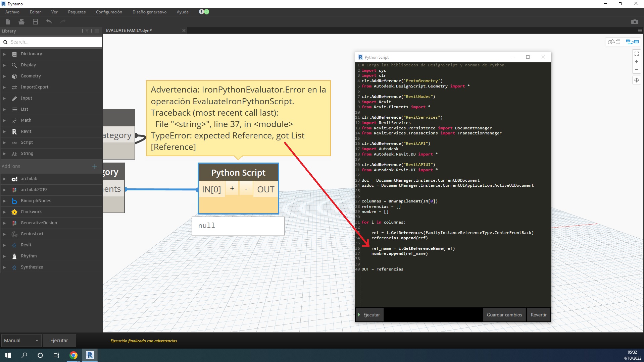Screen dimensions: 644x362
Task: Remove input port with minus button
Action: pyautogui.click(x=246, y=189)
